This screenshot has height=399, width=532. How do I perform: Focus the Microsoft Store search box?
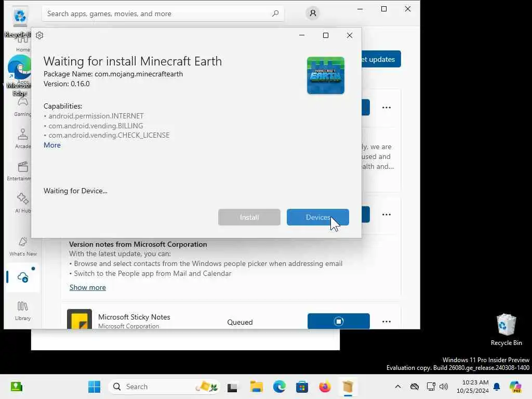163,14
